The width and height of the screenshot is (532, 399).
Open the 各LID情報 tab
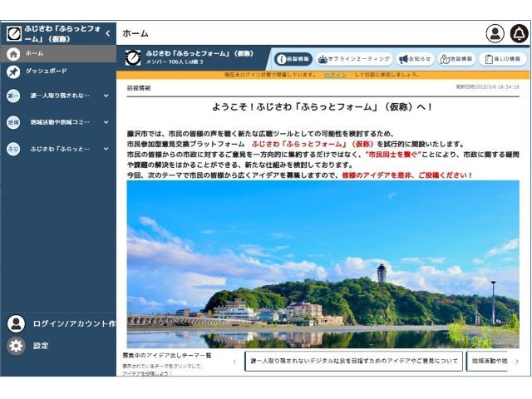(x=502, y=59)
